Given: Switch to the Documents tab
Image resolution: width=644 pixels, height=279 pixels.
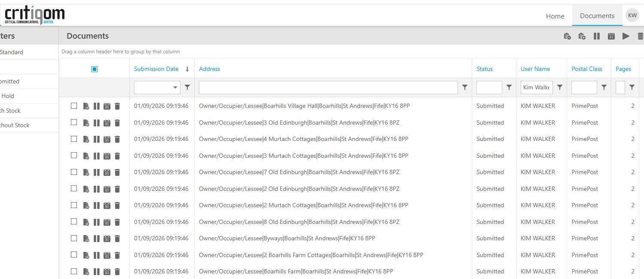Looking at the screenshot, I should (x=597, y=15).
